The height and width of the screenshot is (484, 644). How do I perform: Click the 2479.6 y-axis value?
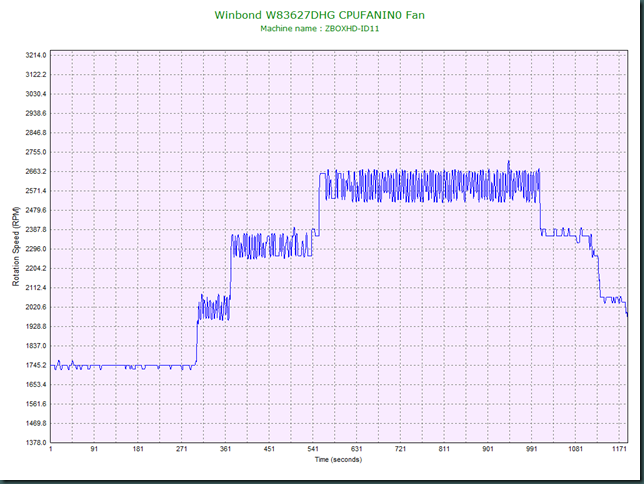(36, 210)
